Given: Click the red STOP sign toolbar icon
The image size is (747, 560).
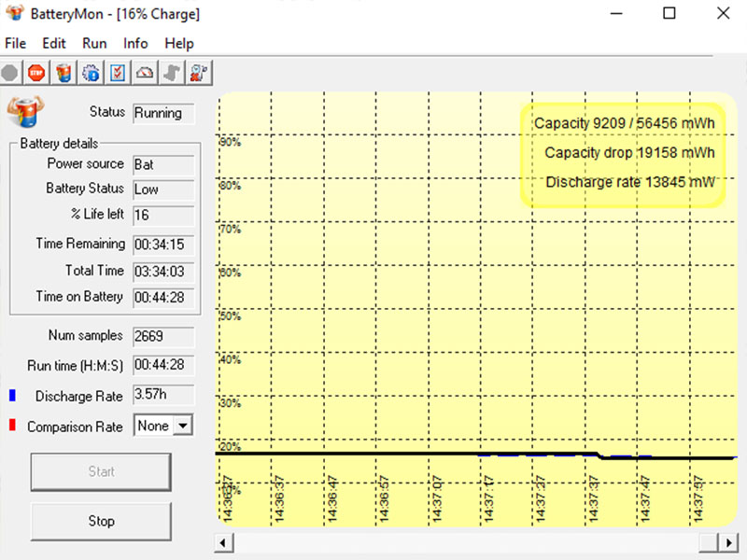Looking at the screenshot, I should pyautogui.click(x=36, y=74).
